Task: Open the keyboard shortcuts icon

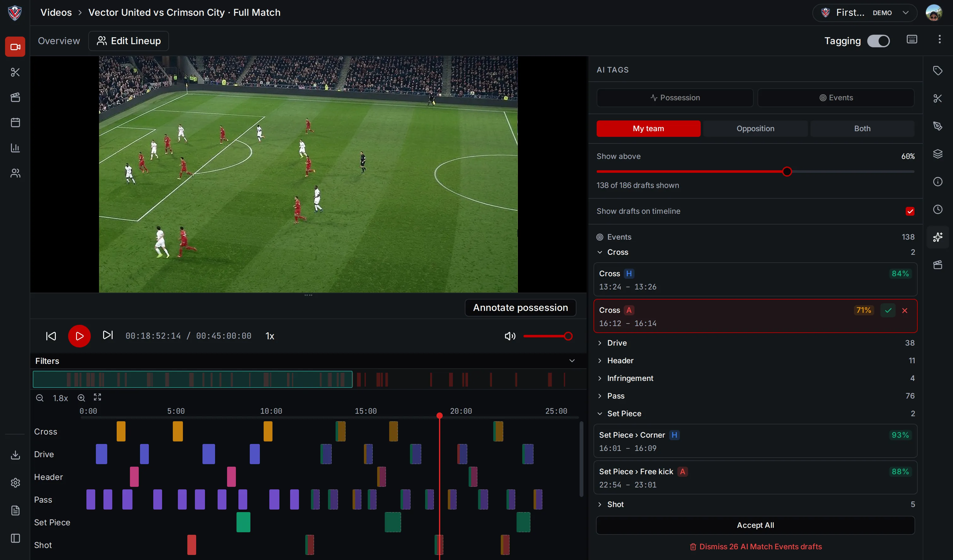Action: click(912, 39)
